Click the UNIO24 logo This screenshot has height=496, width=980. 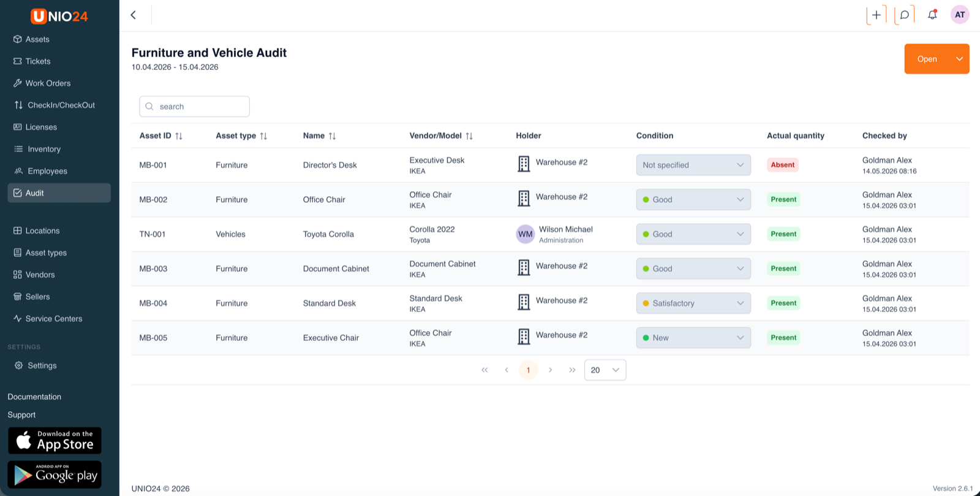click(x=59, y=16)
